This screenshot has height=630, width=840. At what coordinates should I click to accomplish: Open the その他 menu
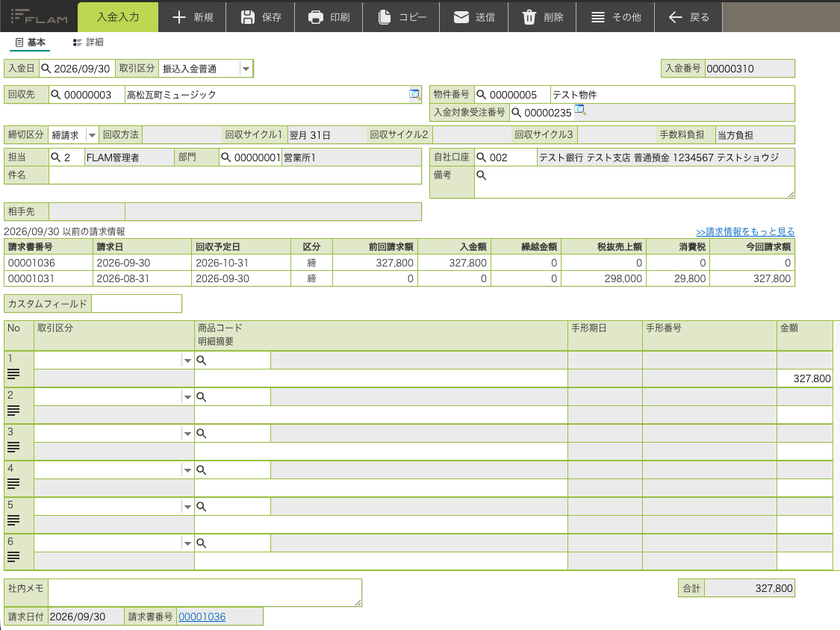tap(615, 17)
